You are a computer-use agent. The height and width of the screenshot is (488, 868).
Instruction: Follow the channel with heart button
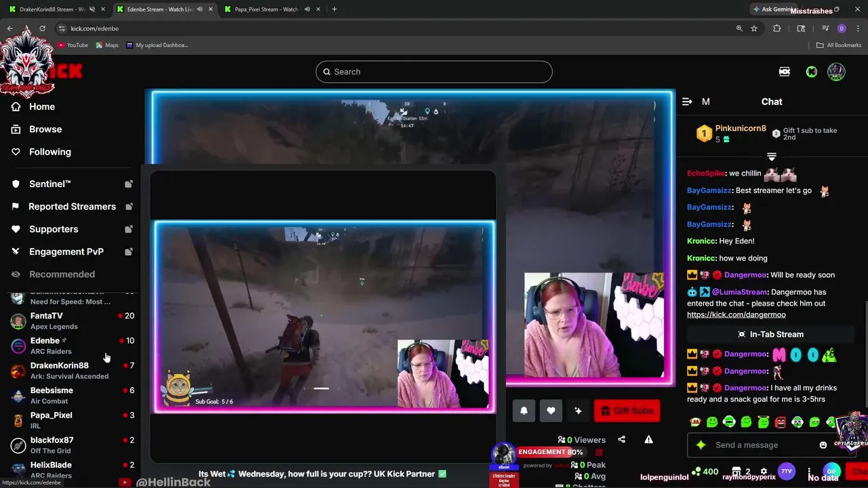pyautogui.click(x=551, y=411)
